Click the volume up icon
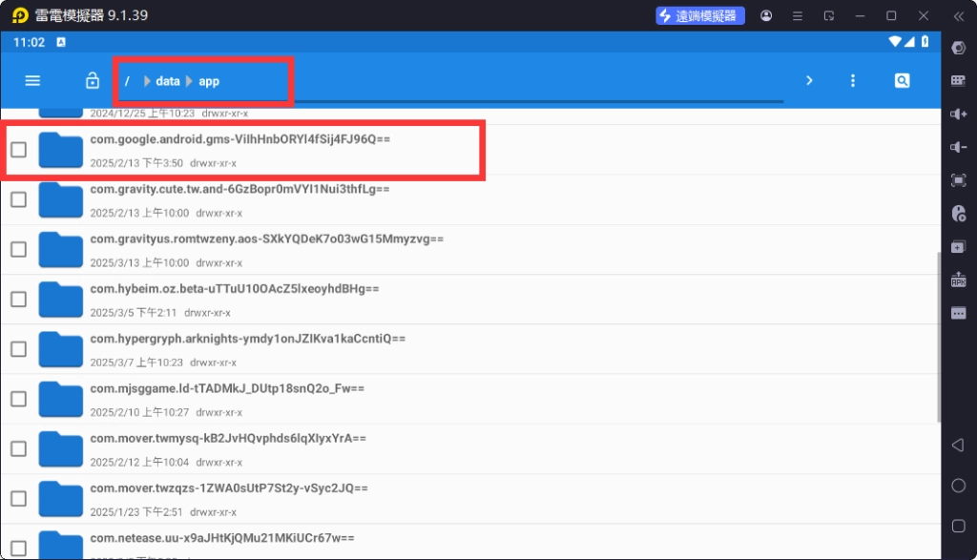The image size is (977, 560). (x=958, y=114)
